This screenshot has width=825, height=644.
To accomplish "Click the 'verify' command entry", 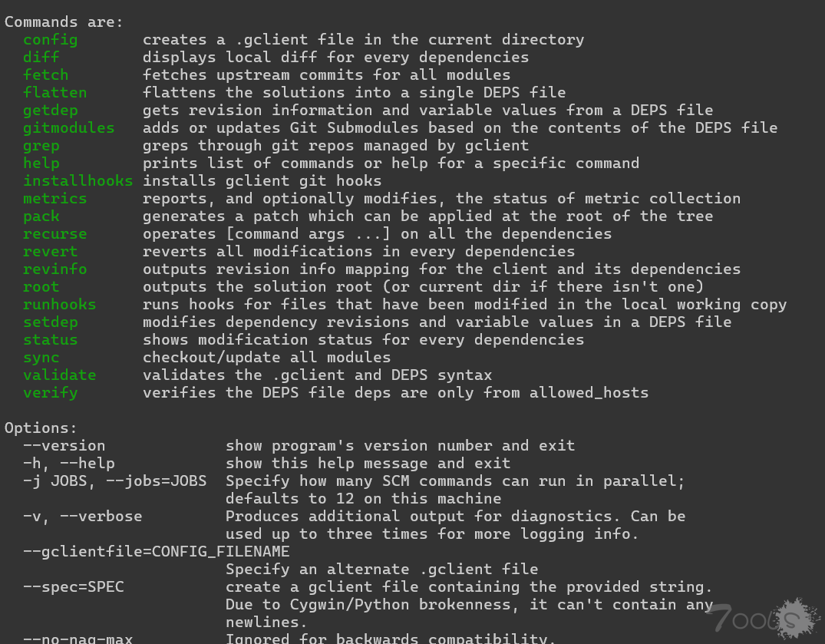I will coord(50,392).
